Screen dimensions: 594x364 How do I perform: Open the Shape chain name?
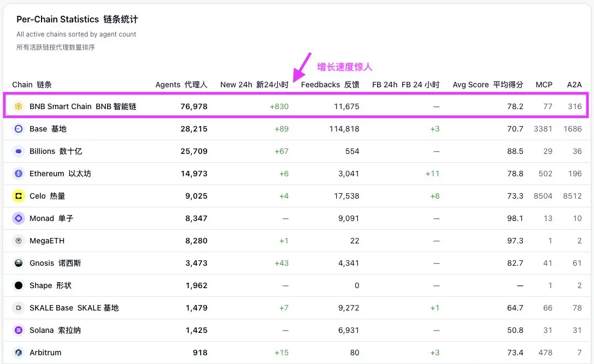[x=50, y=285]
